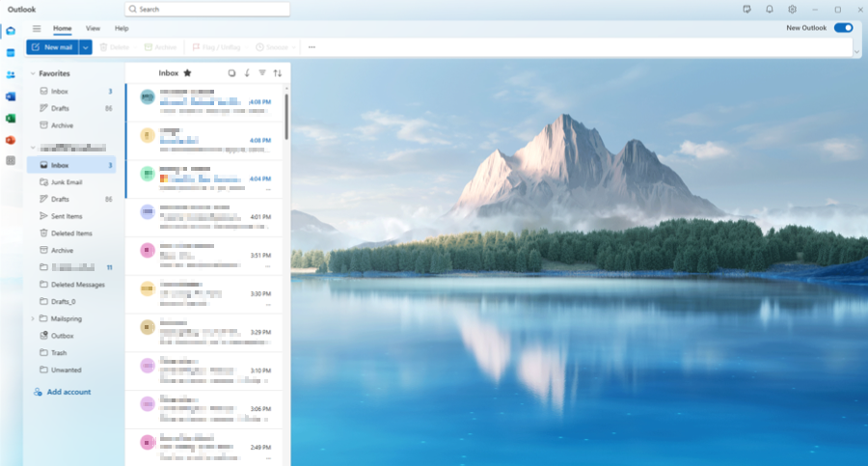Click the notifications bell icon
Image resolution: width=868 pixels, height=466 pixels.
(x=770, y=9)
